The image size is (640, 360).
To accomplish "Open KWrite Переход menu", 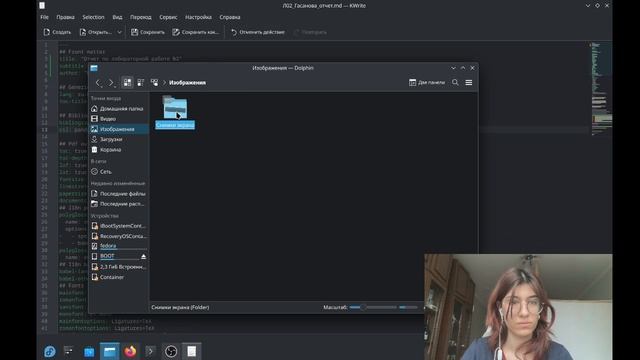I will point(141,17).
